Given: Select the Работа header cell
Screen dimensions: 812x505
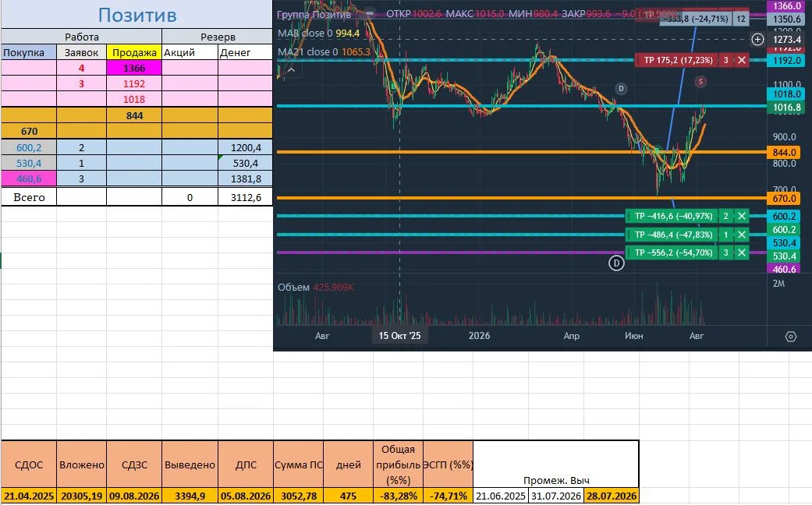Looking at the screenshot, I should tap(82, 37).
